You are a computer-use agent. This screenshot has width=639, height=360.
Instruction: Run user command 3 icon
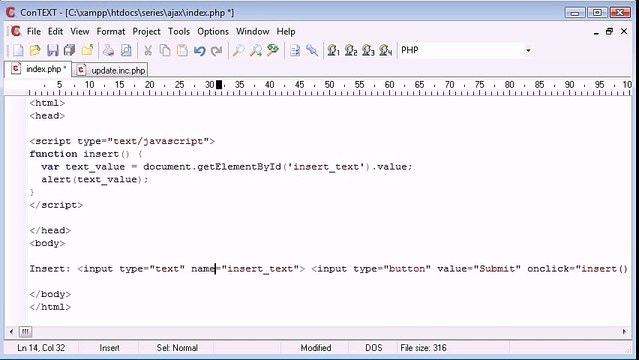click(x=368, y=51)
